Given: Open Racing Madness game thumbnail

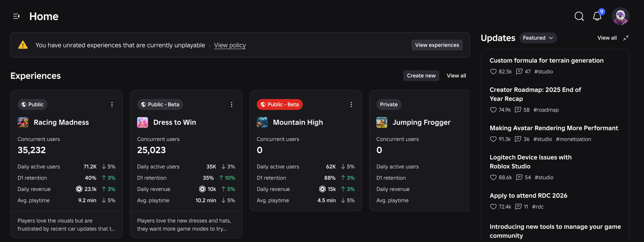Looking at the screenshot, I should [23, 123].
